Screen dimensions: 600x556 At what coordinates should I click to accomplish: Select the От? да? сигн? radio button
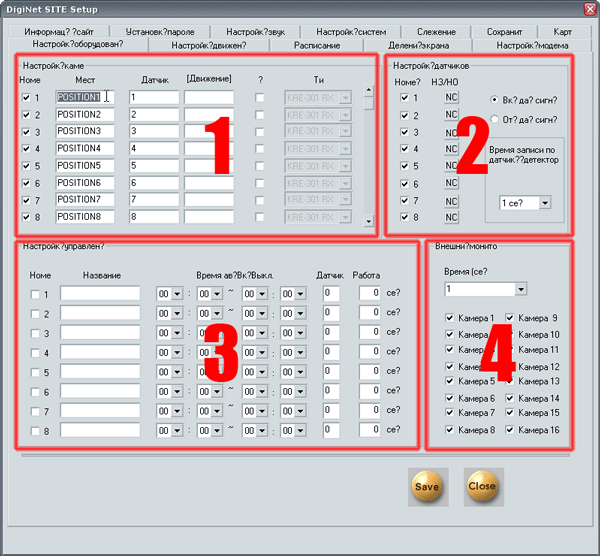494,119
